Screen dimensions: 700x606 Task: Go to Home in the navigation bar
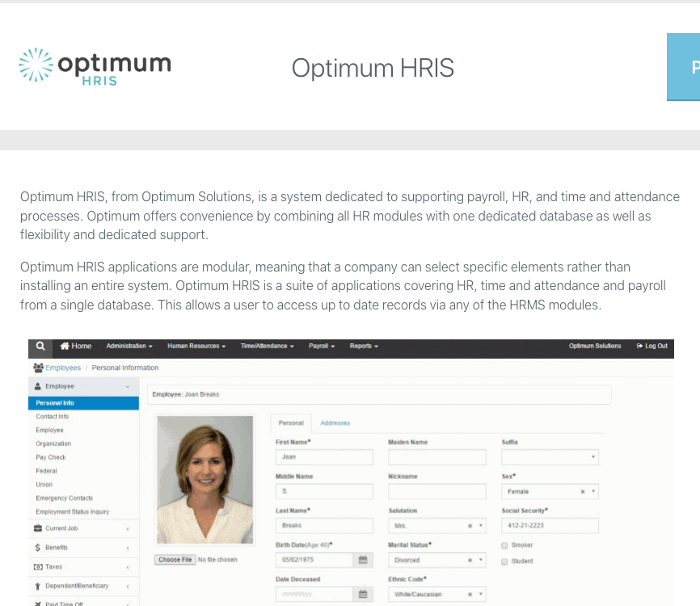pos(76,346)
